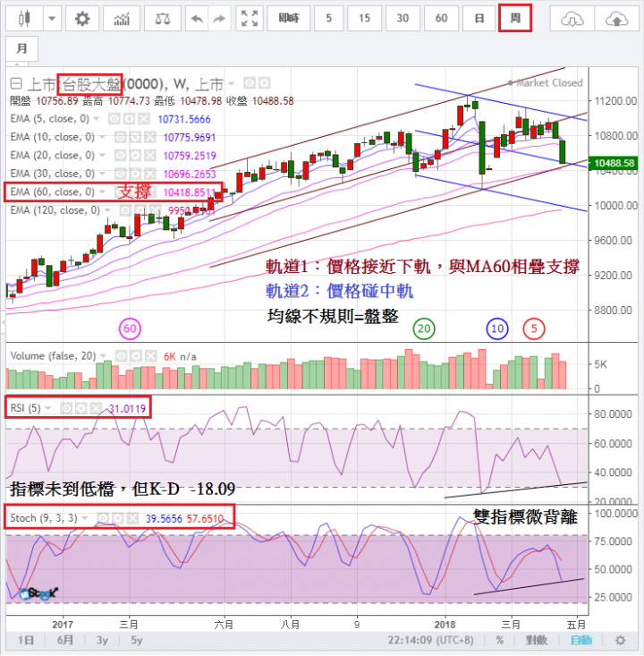Screen dimensions: 644x656
Task: Expand the EMA (120, close, 0) dropdown
Action: point(107,210)
